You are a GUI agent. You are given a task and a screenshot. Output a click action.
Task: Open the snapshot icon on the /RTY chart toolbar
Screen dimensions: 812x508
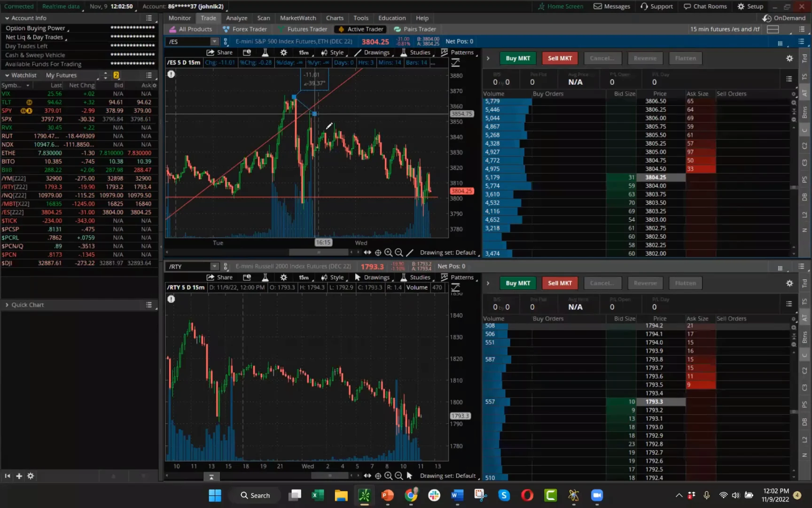pos(247,277)
